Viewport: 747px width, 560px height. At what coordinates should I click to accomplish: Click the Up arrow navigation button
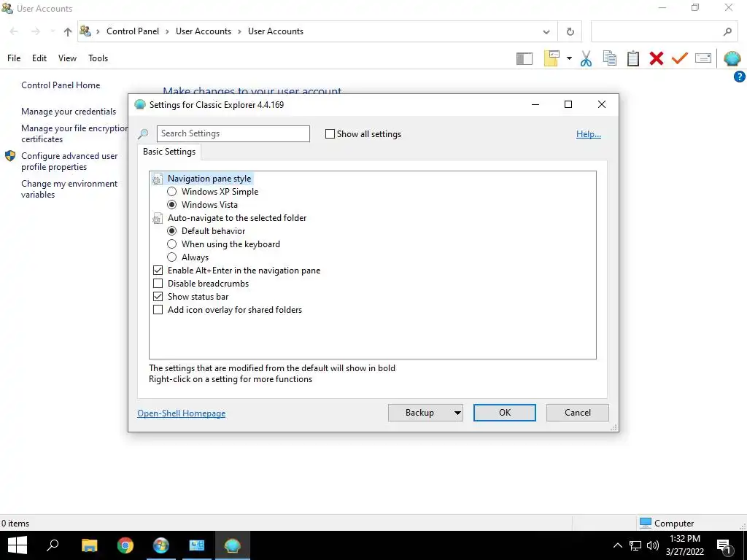68,32
